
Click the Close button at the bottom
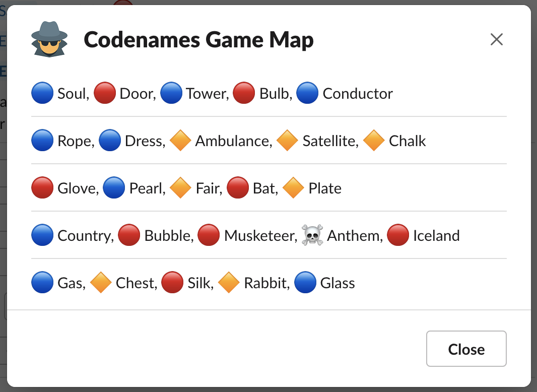[466, 349]
